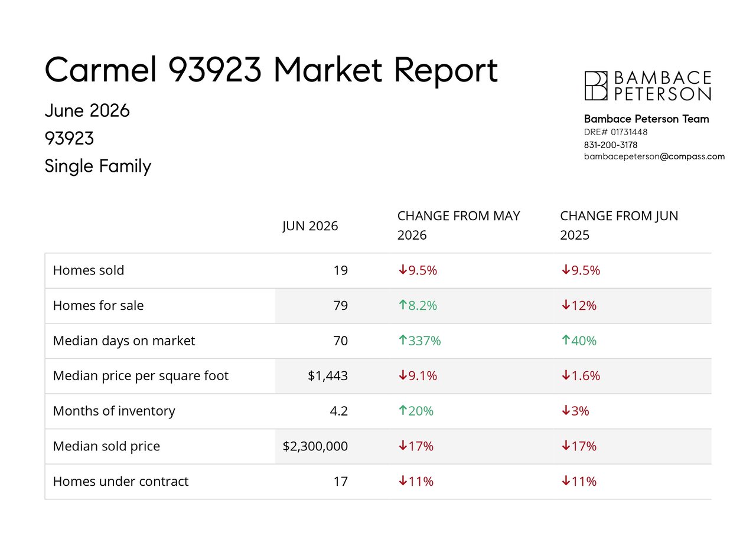The image size is (756, 533).
Task: Click the Homes under contract row label
Action: point(120,481)
